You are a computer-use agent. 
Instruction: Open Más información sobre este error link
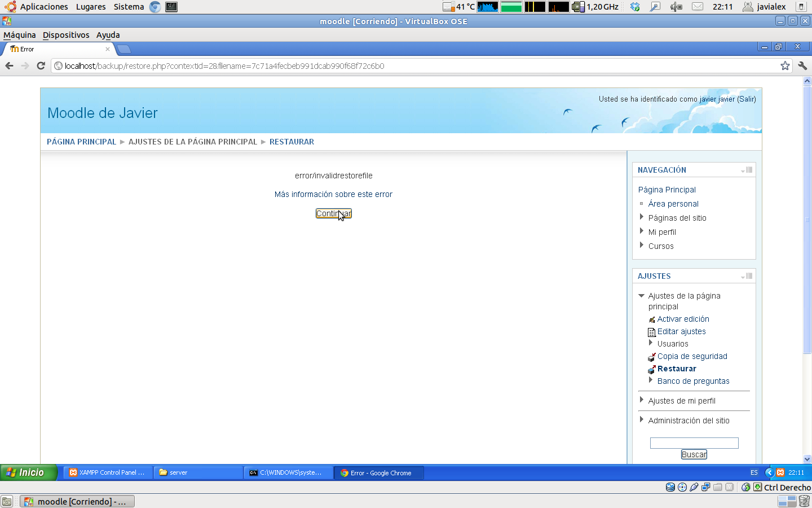coord(333,194)
